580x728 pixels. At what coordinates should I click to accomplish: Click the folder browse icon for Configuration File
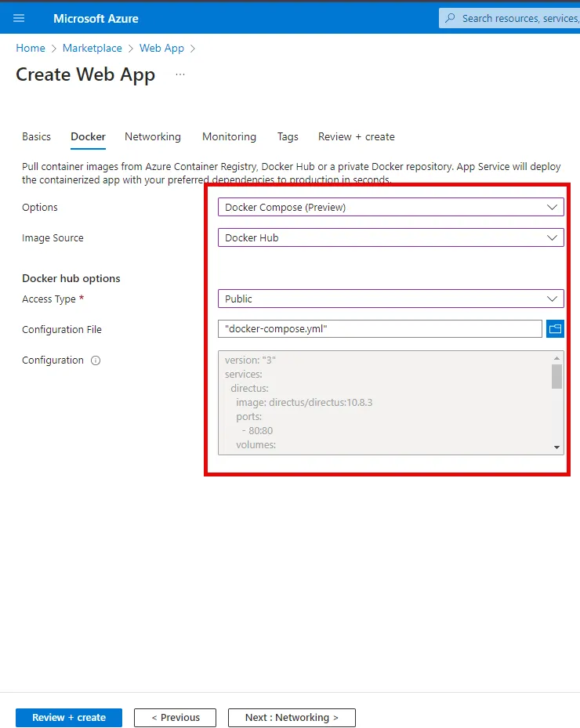tap(555, 329)
